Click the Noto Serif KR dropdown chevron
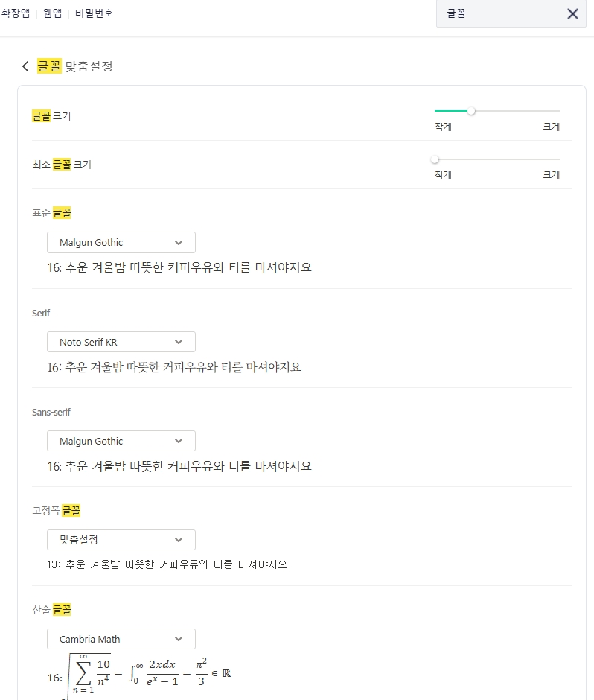 click(179, 342)
